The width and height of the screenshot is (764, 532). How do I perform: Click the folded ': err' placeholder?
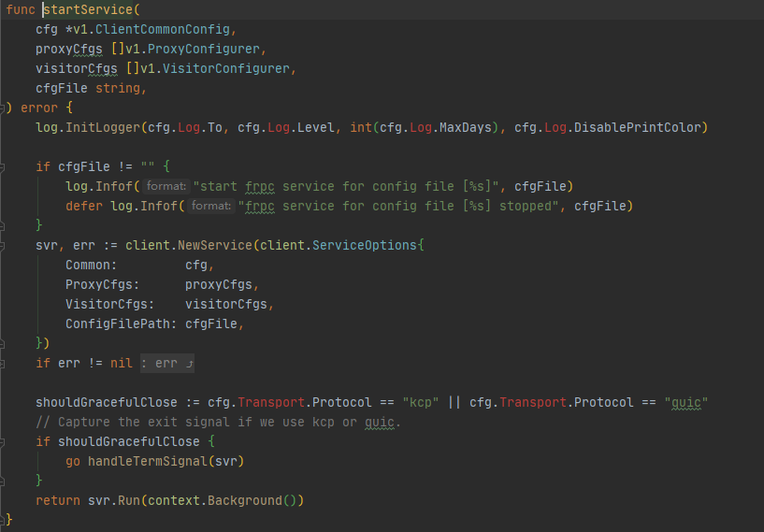pos(167,363)
